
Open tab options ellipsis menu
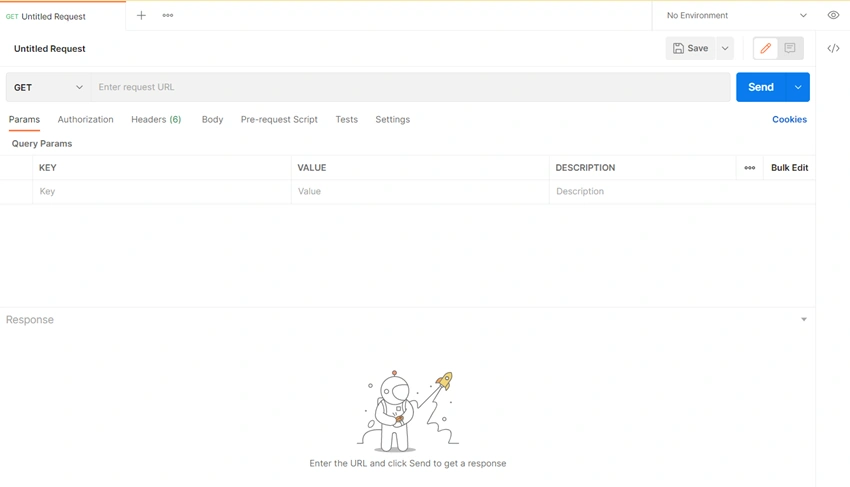[x=168, y=16]
